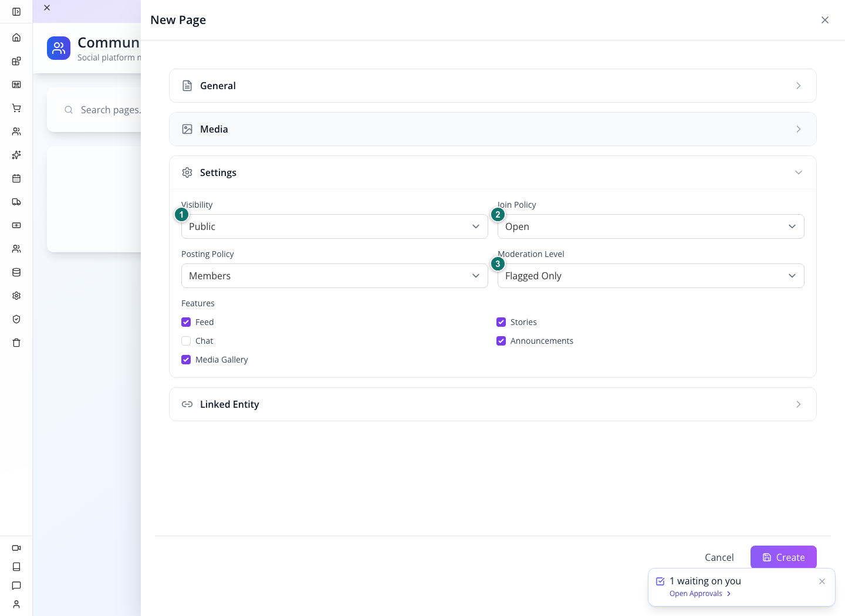The width and height of the screenshot is (845, 616).
Task: Open the dashboard widgets icon in sidebar
Action: [x=16, y=61]
